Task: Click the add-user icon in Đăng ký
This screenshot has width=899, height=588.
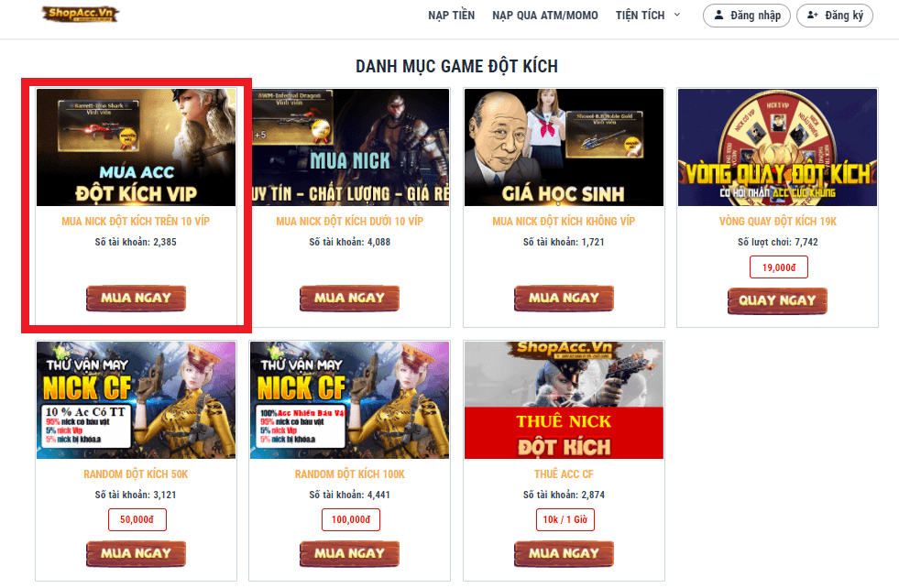Action: click(x=813, y=16)
